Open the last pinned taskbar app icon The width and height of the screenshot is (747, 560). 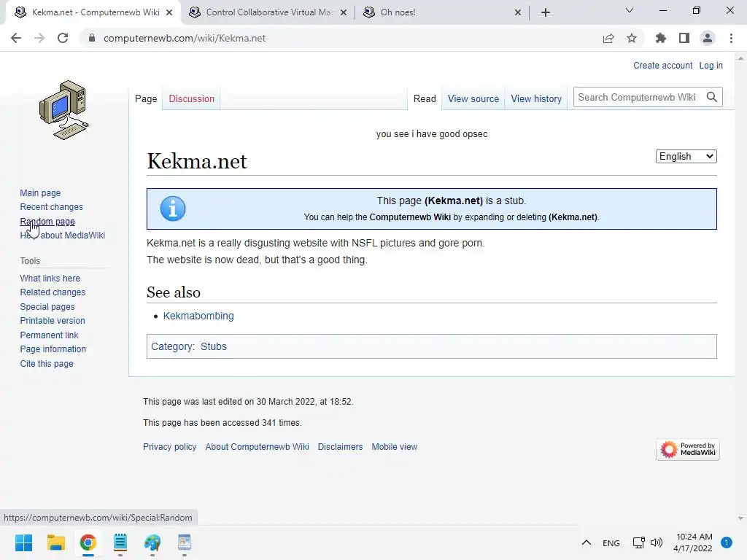(x=185, y=542)
